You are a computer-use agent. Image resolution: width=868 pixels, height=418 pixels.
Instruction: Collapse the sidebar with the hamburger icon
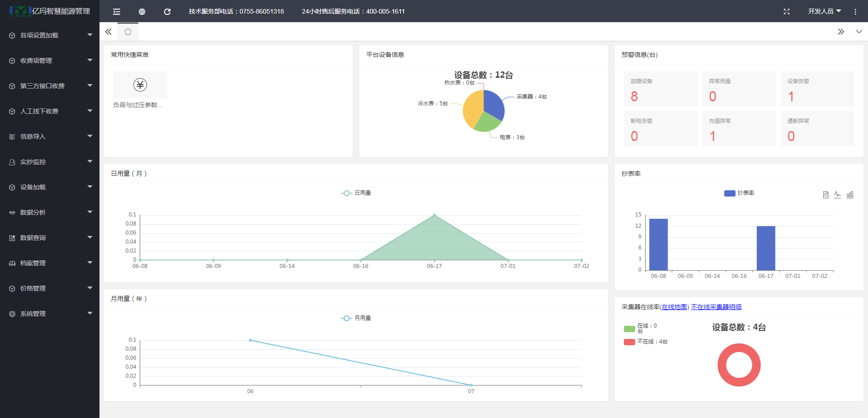(117, 12)
